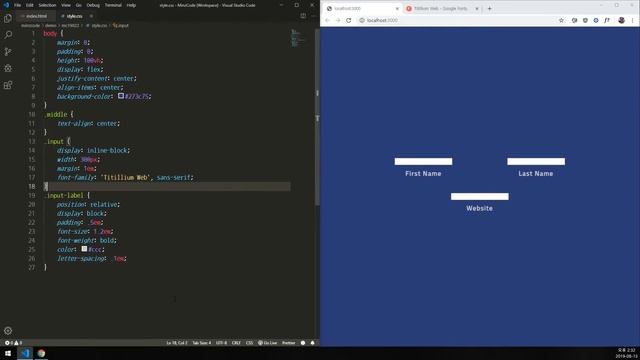Click Ln 18, Col 2 position indicator
Image resolution: width=640 pixels, height=360 pixels.
[177, 343]
